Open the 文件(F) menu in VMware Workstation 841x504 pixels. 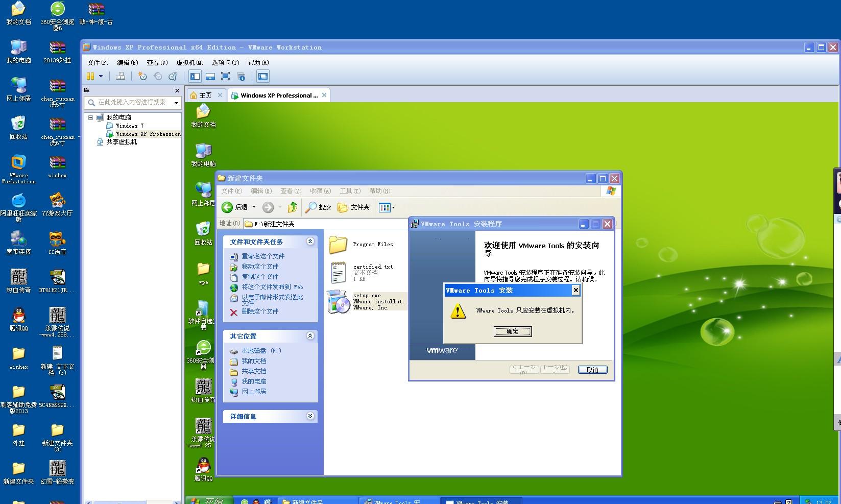pyautogui.click(x=98, y=62)
